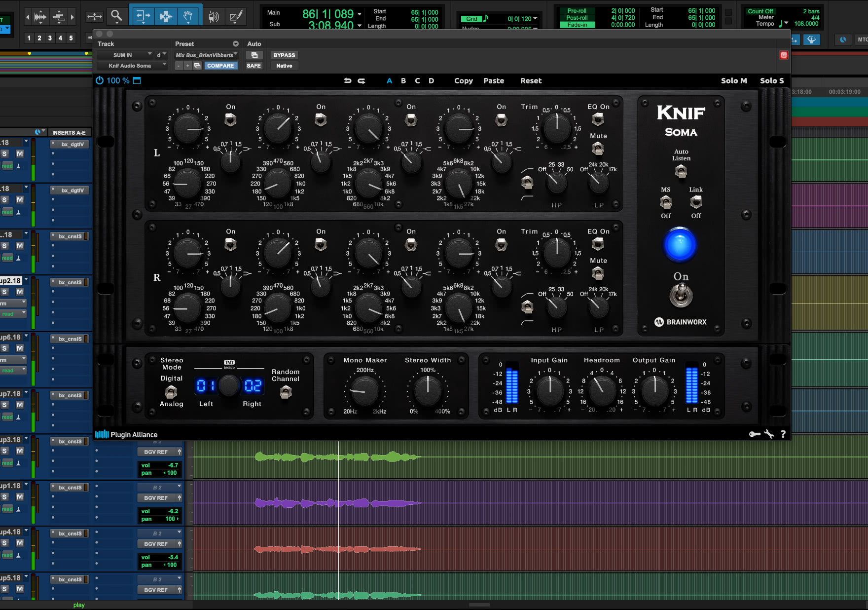
Task: Click the horizontal zoom waveform icon
Action: (41, 17)
